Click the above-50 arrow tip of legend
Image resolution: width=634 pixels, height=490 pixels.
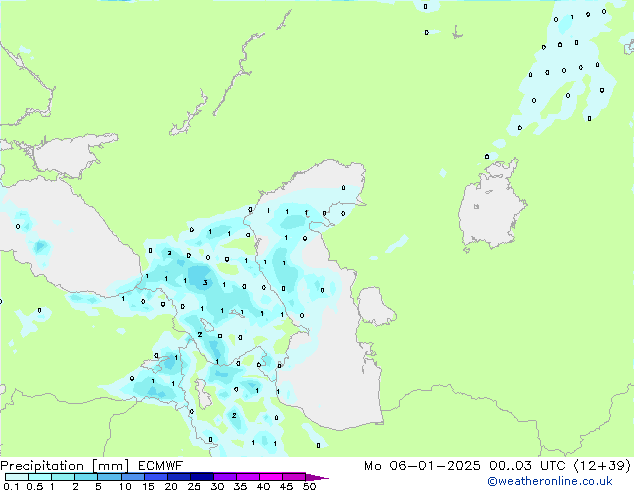point(317,477)
